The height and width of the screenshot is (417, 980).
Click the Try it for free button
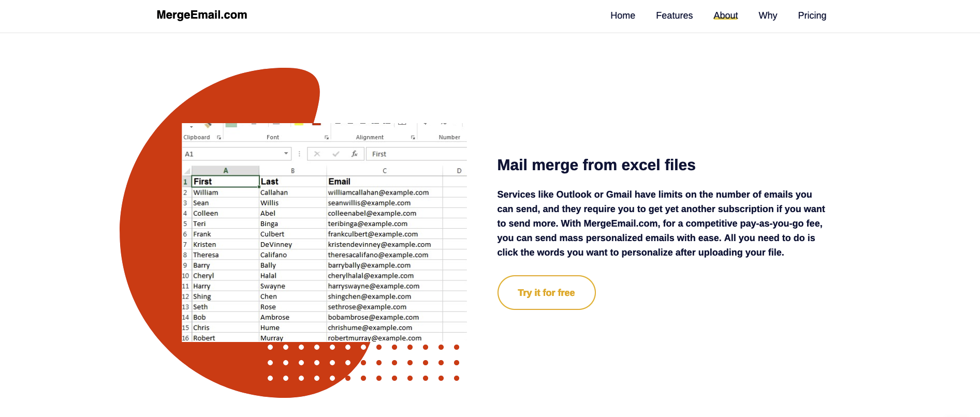click(x=546, y=292)
